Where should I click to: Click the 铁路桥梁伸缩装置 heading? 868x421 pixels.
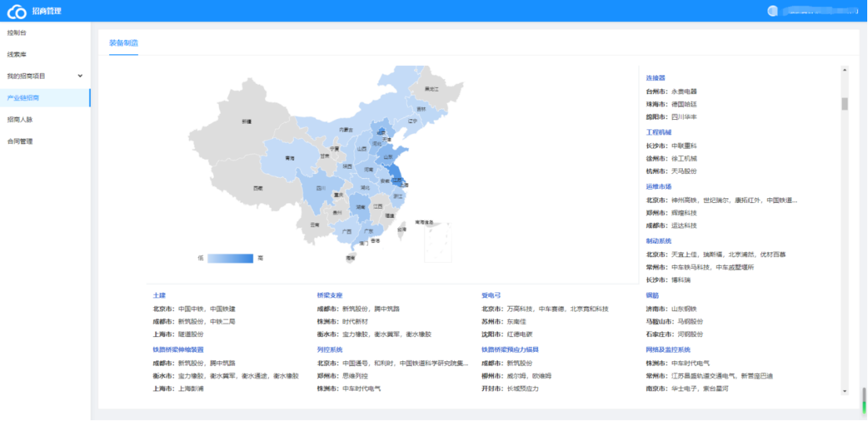(x=178, y=350)
